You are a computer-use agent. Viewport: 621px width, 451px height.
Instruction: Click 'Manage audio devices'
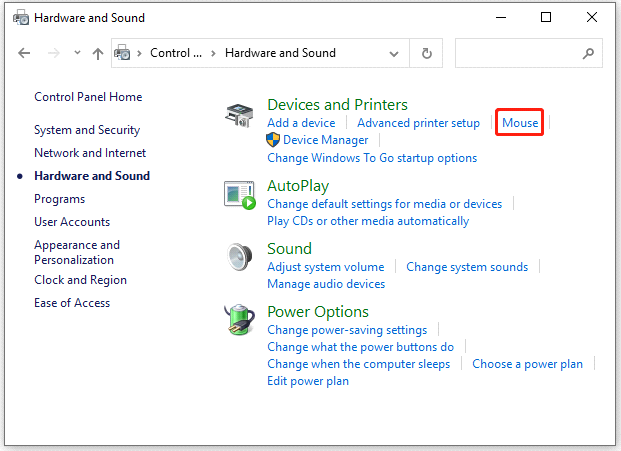(326, 284)
